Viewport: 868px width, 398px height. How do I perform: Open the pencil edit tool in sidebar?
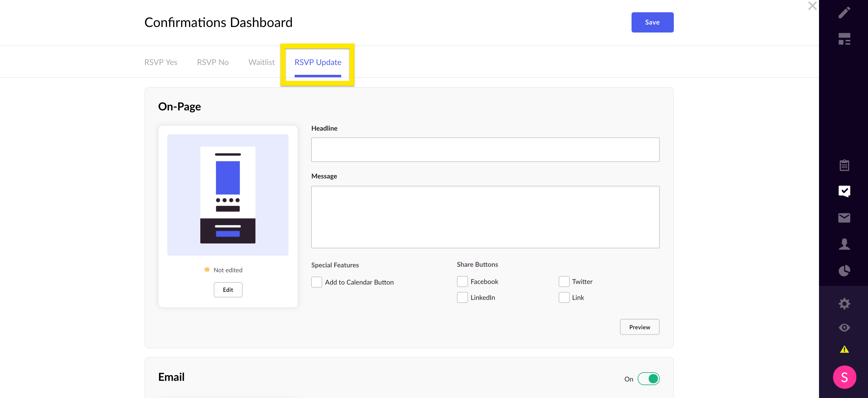click(x=844, y=13)
